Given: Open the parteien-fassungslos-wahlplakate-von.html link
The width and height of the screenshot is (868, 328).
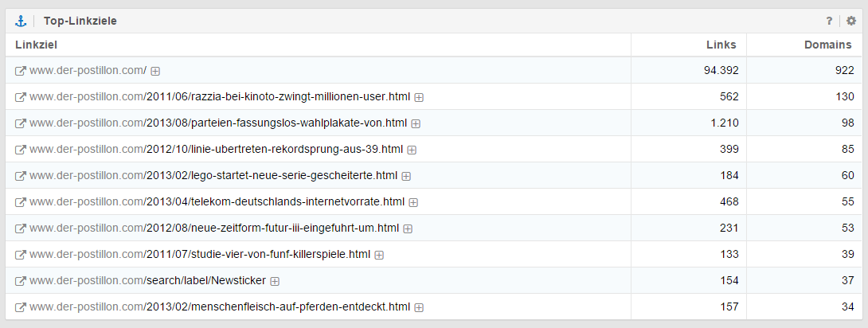Looking at the screenshot, I should click(x=276, y=123).
